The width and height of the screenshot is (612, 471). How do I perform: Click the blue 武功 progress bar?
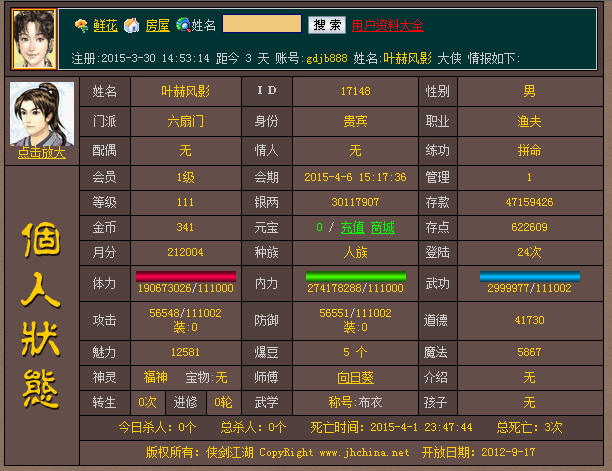tap(530, 276)
